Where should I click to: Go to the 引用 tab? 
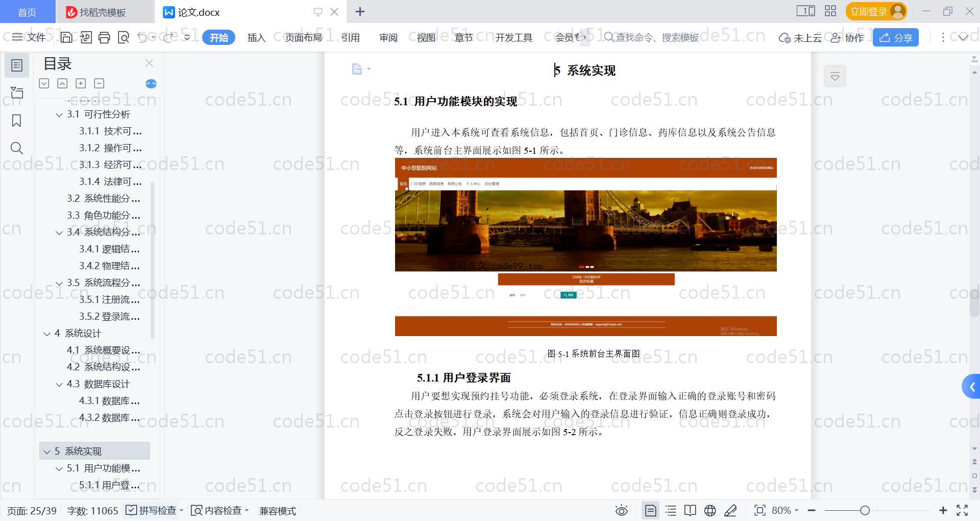tap(351, 37)
